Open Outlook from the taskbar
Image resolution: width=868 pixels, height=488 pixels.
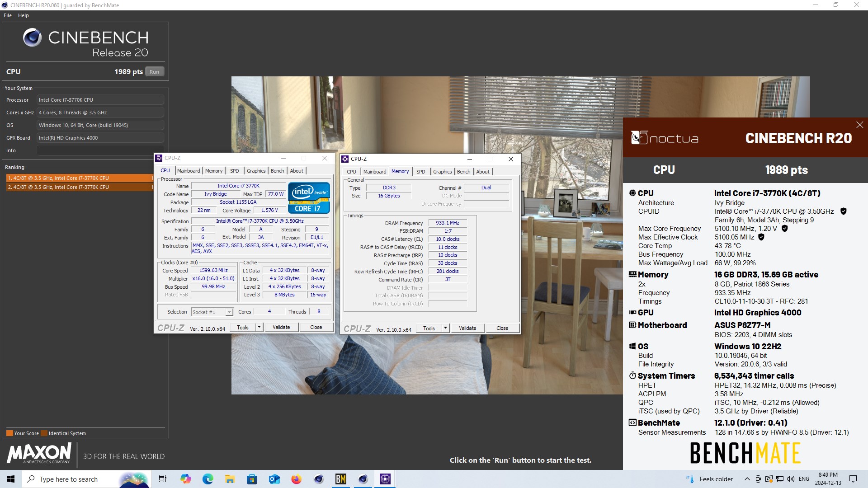(x=274, y=479)
